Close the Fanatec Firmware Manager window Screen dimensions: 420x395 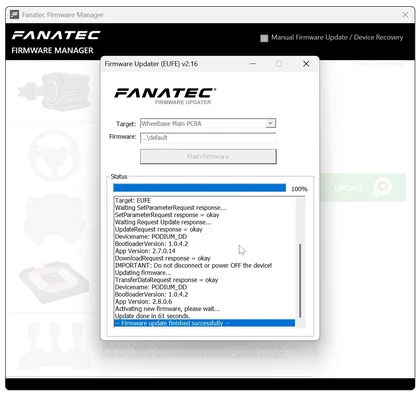[405, 15]
